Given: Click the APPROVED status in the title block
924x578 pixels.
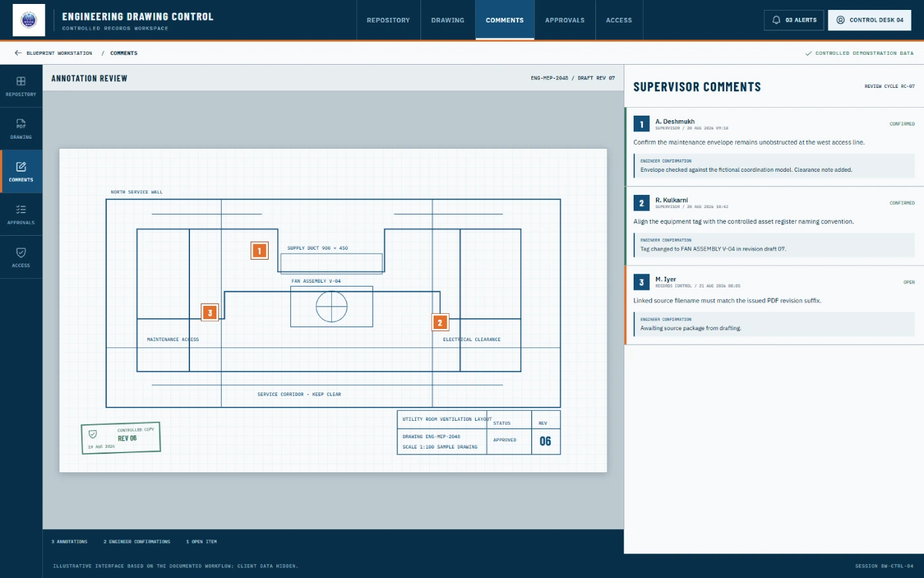Looking at the screenshot, I should [x=505, y=440].
